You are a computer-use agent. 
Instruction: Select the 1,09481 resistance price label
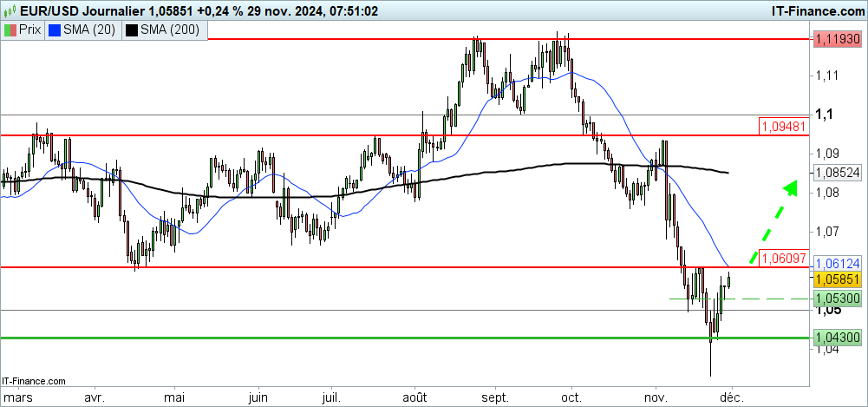coord(783,126)
